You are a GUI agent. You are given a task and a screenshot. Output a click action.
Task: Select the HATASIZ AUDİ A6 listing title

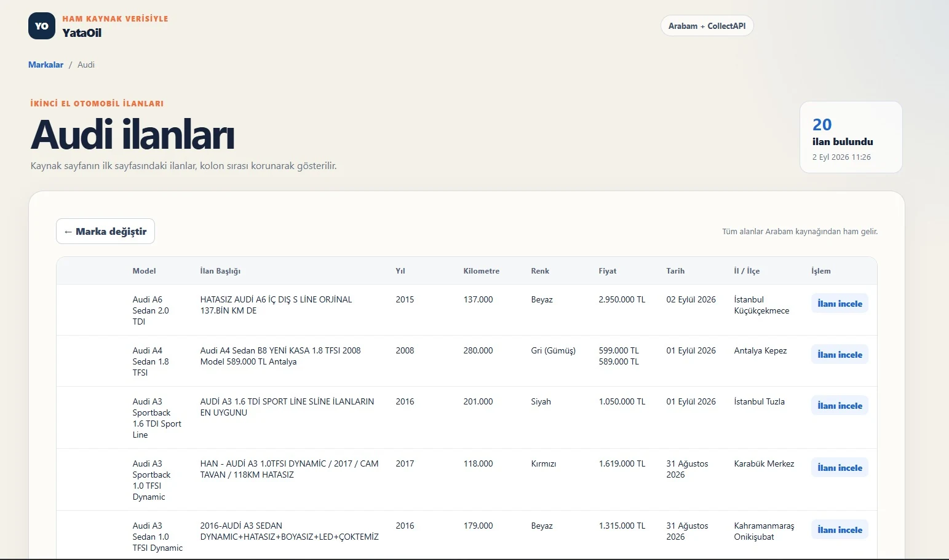point(276,305)
